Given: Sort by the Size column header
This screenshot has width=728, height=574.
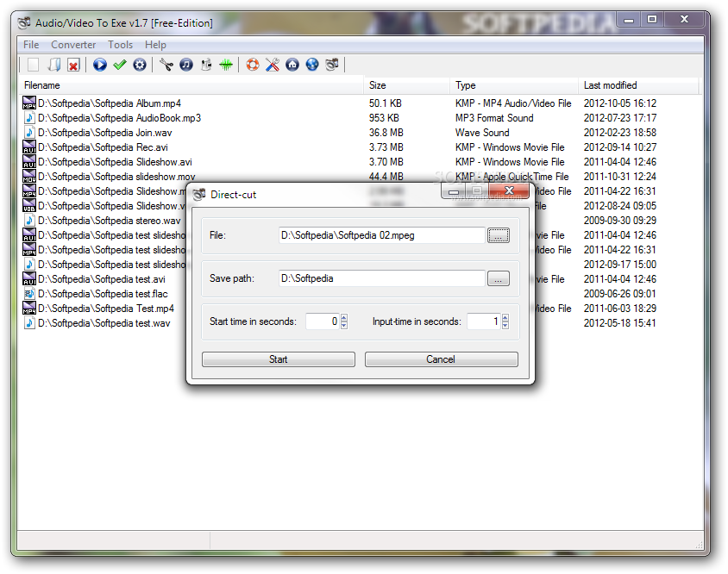Looking at the screenshot, I should tap(407, 85).
